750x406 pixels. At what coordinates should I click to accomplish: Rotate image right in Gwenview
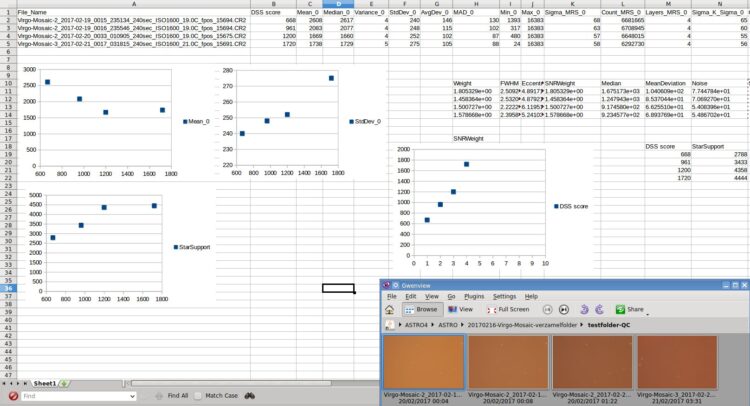(x=599, y=310)
